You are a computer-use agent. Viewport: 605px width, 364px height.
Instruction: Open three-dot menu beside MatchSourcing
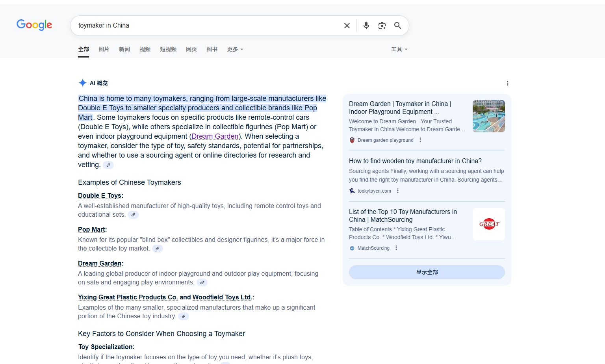click(x=396, y=248)
